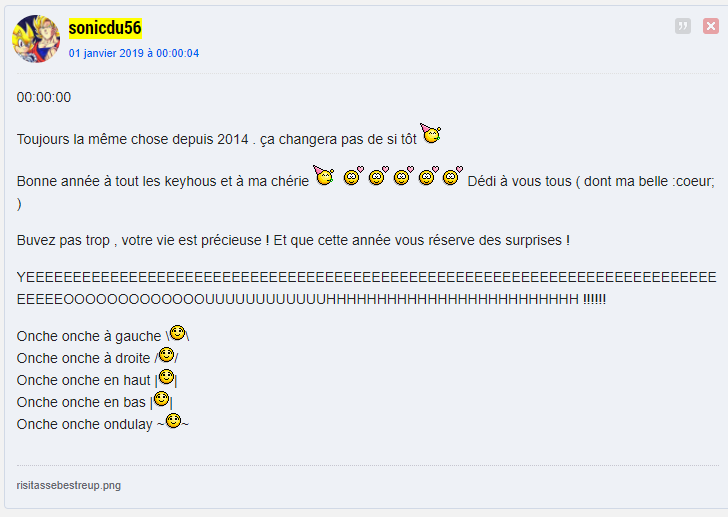
Task: Click the smiley on the 'à droite' line
Action: pos(166,355)
